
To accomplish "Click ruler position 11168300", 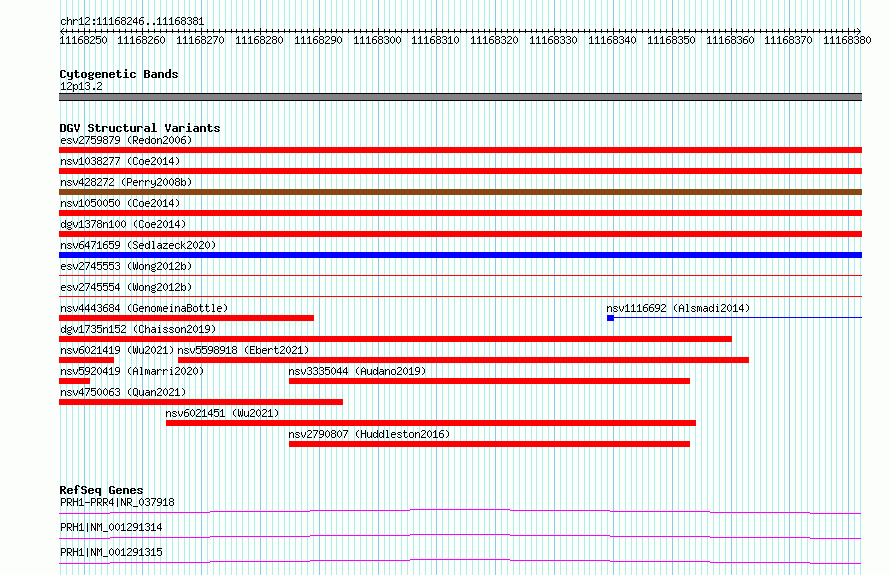I will (377, 40).
